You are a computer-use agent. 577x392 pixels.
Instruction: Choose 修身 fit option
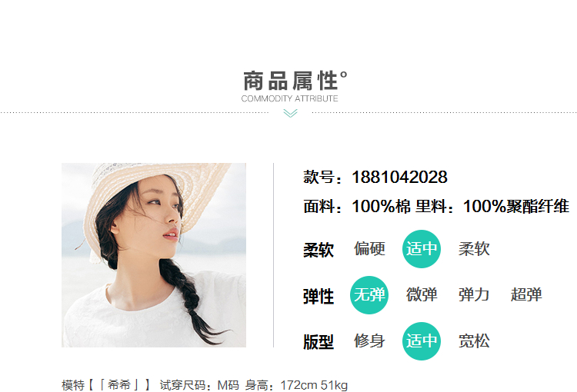(369, 341)
